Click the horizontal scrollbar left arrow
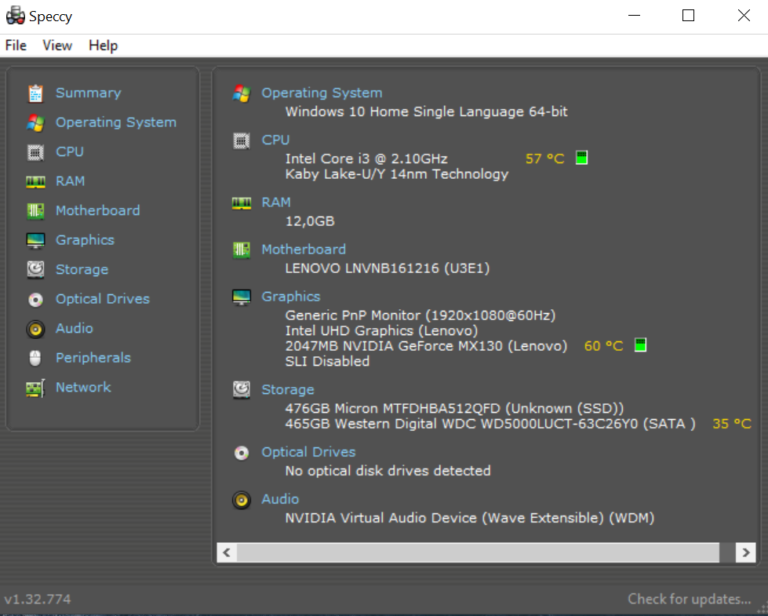768x616 pixels. pos(227,552)
